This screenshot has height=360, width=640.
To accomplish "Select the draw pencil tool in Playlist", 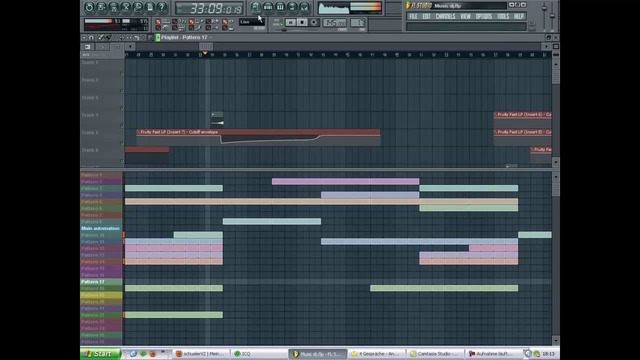I will tap(100, 37).
